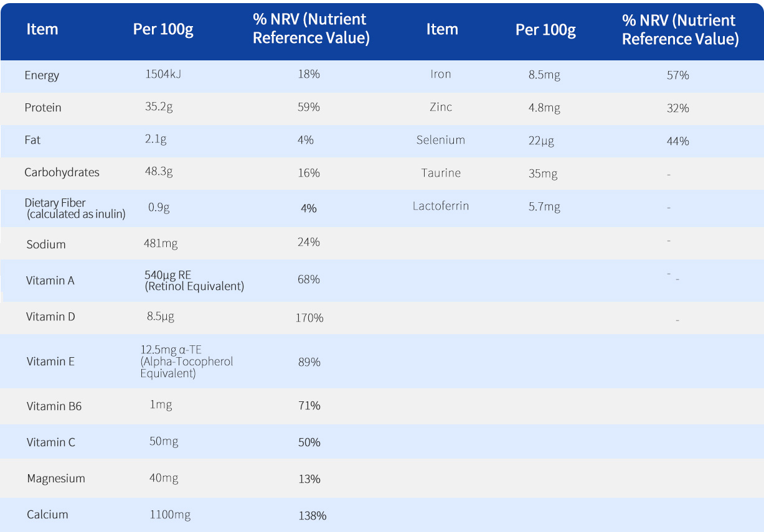This screenshot has width=764, height=532.
Task: Select the Calcium 1100mg value
Action: click(170, 515)
